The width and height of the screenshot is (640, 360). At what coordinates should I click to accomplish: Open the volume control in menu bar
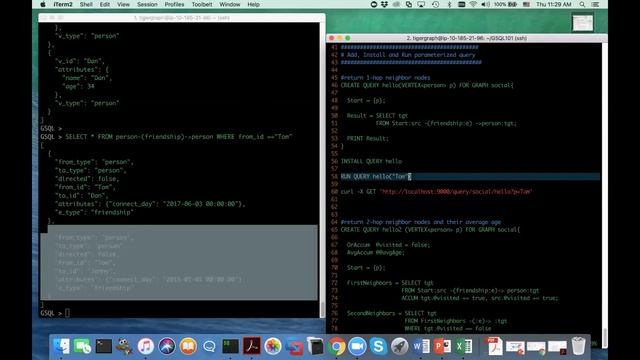[x=485, y=4]
